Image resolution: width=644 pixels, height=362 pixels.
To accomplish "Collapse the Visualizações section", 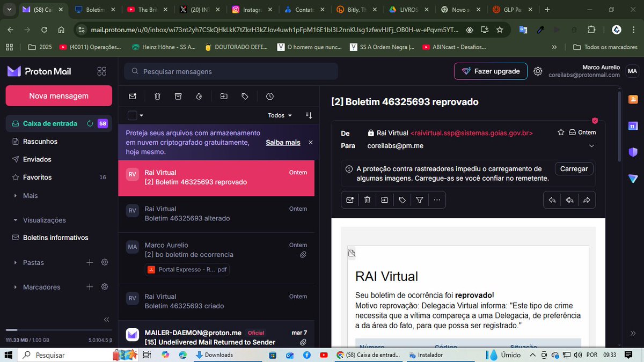I will tap(15, 220).
